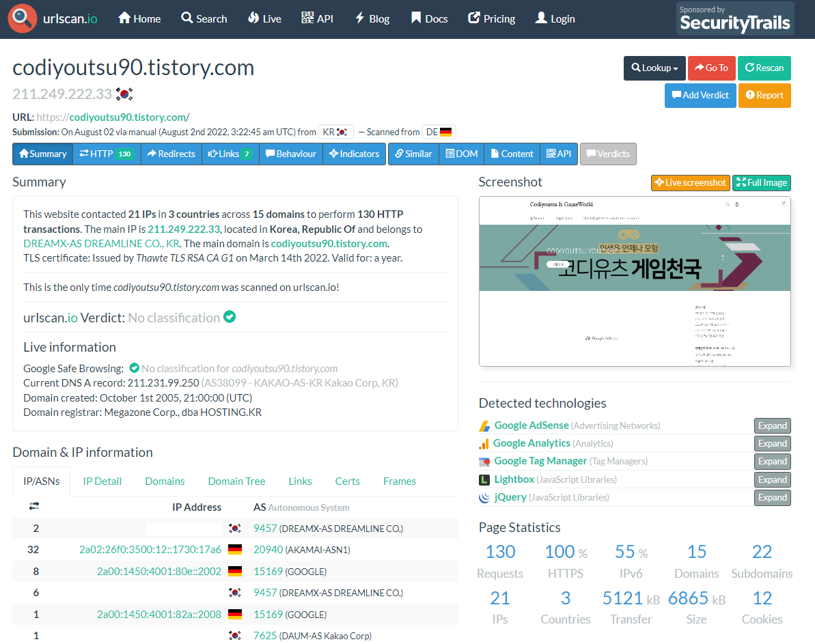
Task: Open the Live screenshot
Action: 690,183
